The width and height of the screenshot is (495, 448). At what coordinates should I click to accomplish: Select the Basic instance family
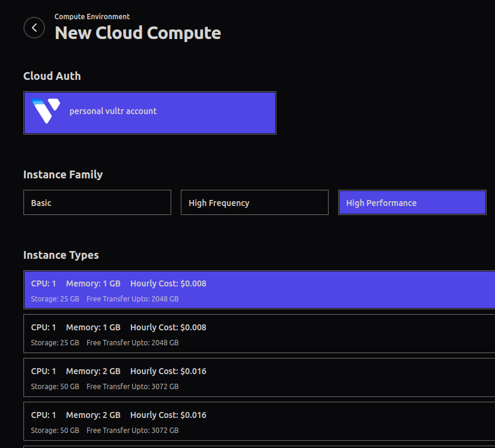97,202
